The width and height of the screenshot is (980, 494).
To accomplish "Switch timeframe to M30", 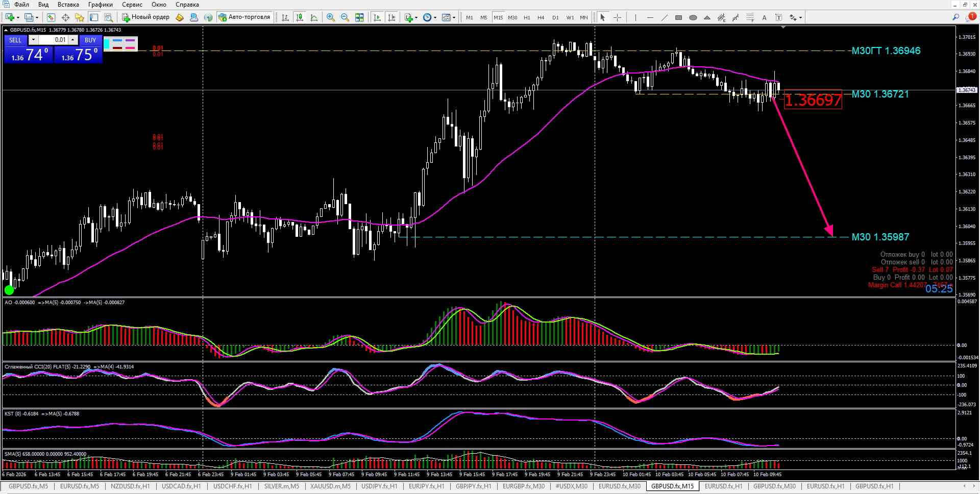I will (512, 17).
